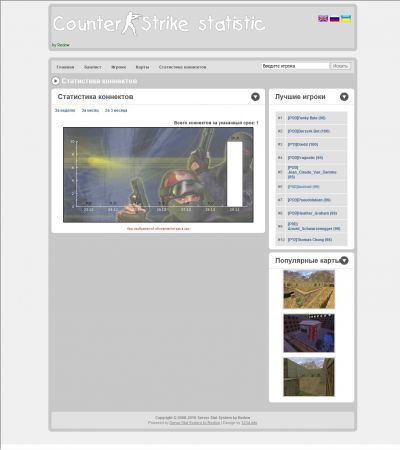The width and height of the screenshot is (400, 450).
Task: Open the rank #7 player profile link
Action: pos(309,200)
